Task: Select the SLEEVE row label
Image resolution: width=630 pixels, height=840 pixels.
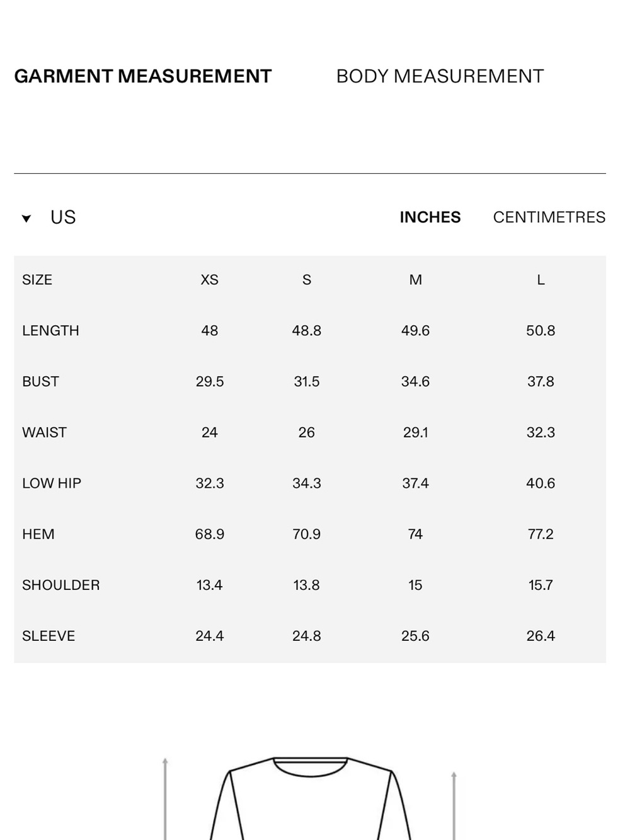Action: [x=49, y=636]
